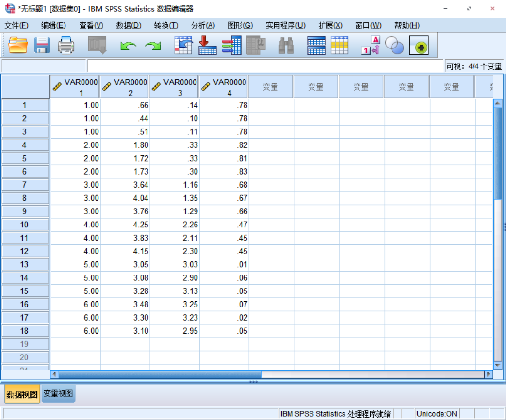Redo the last action
The width and height of the screenshot is (506, 420).
click(x=153, y=46)
